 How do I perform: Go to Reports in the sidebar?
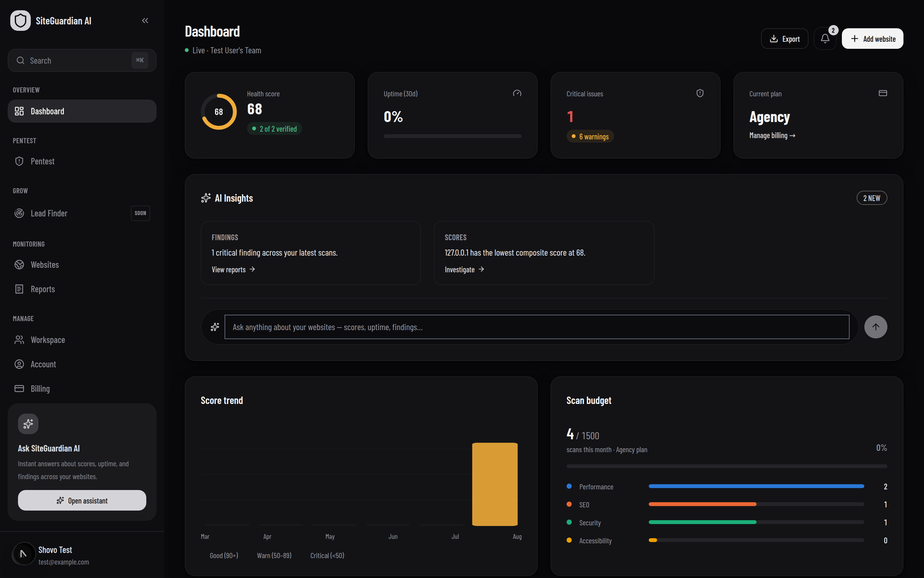click(x=82, y=289)
